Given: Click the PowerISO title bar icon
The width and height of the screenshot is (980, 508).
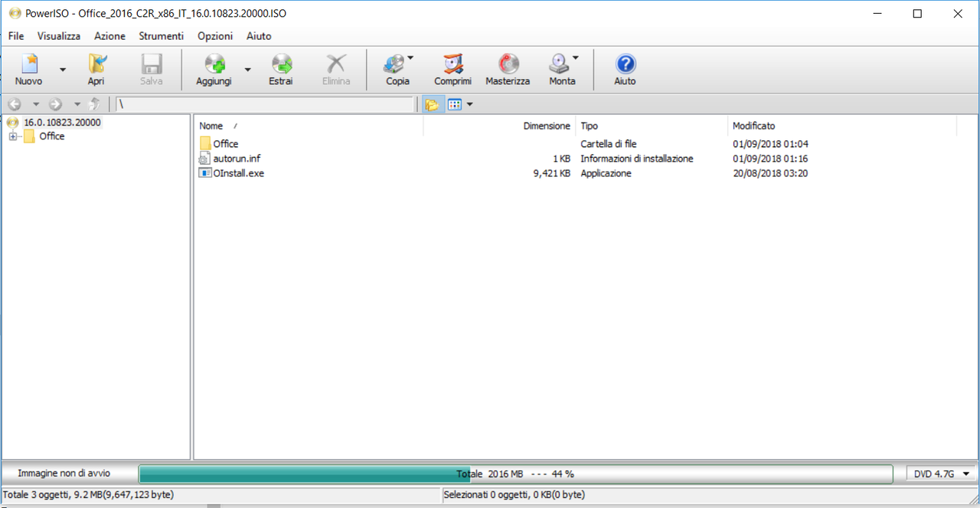Looking at the screenshot, I should tap(15, 14).
